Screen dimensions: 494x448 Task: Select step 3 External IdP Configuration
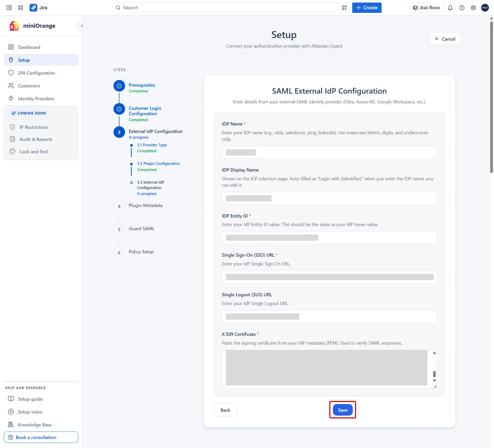tap(155, 131)
